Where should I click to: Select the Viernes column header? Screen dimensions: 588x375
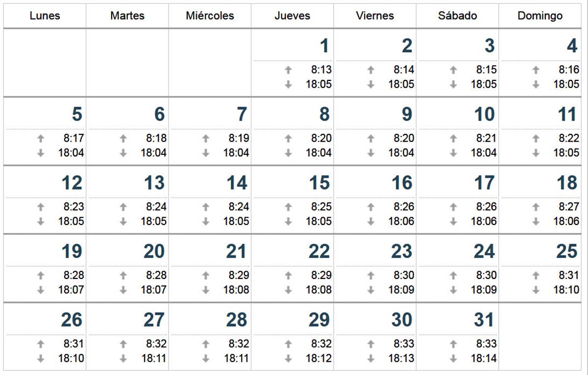pyautogui.click(x=375, y=16)
